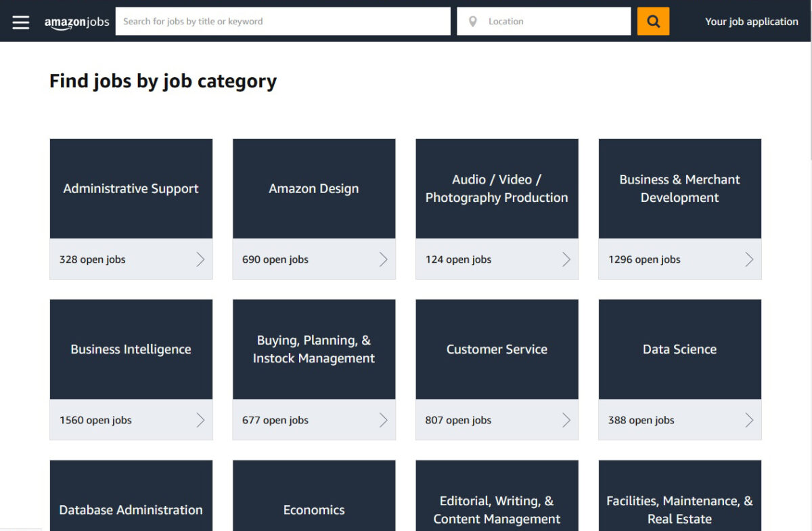The height and width of the screenshot is (531, 812).
Task: Click the chevron beside 124 open jobs
Action: click(566, 259)
